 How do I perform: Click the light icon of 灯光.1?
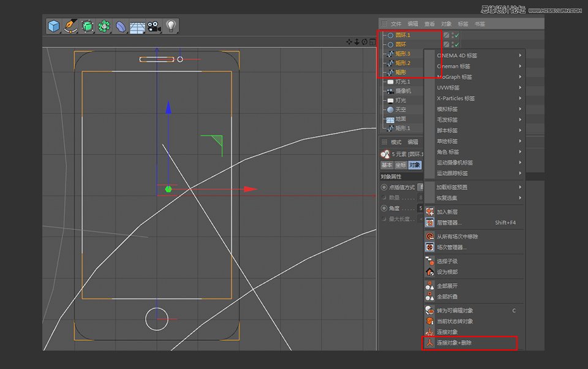pos(390,82)
